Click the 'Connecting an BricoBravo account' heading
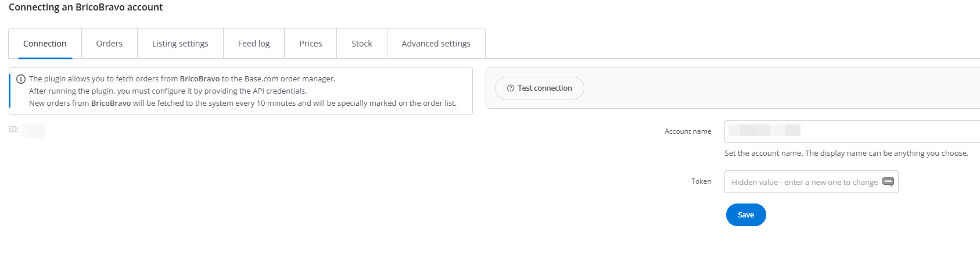 85,7
